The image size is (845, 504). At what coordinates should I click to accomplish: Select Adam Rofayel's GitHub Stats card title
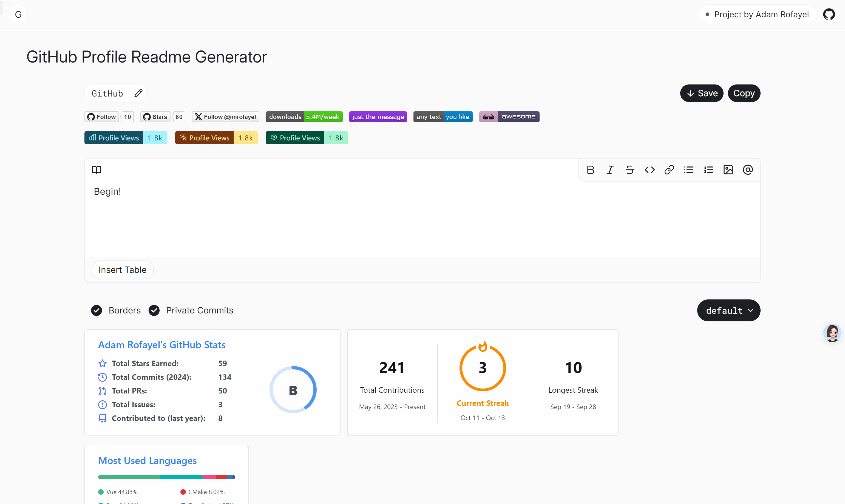[162, 345]
